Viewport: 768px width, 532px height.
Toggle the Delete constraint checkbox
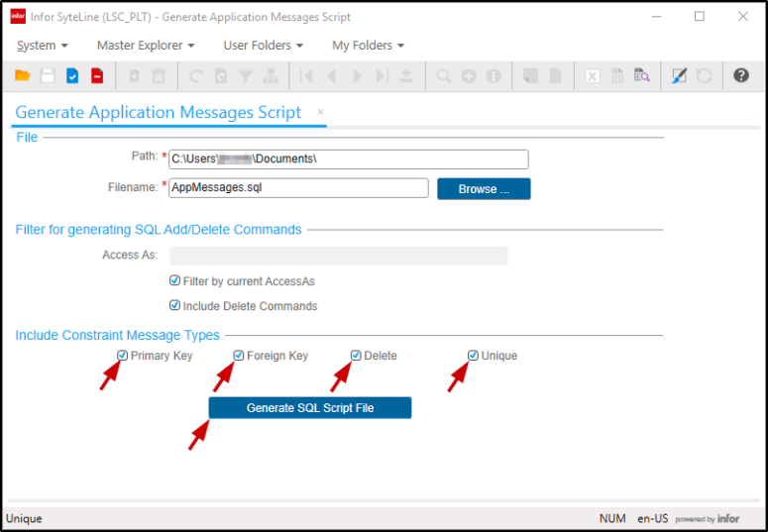[356, 355]
